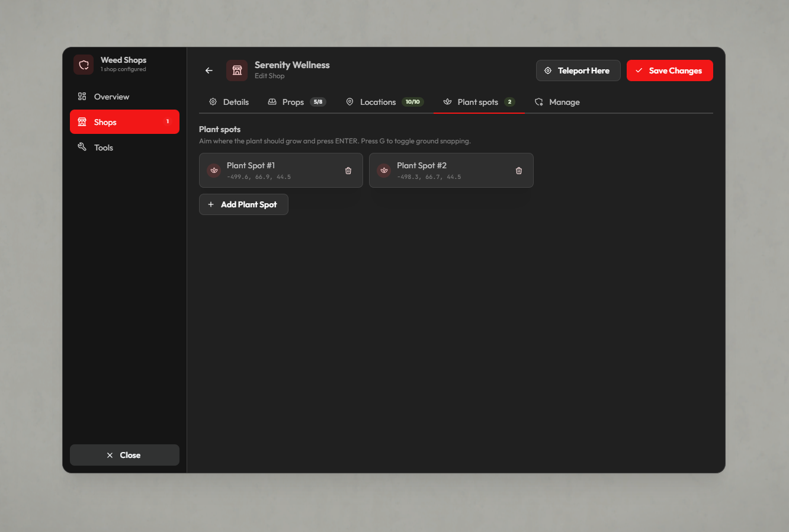The height and width of the screenshot is (532, 789).
Task: Click the Plant Spot #1 leaf icon
Action: 214,171
